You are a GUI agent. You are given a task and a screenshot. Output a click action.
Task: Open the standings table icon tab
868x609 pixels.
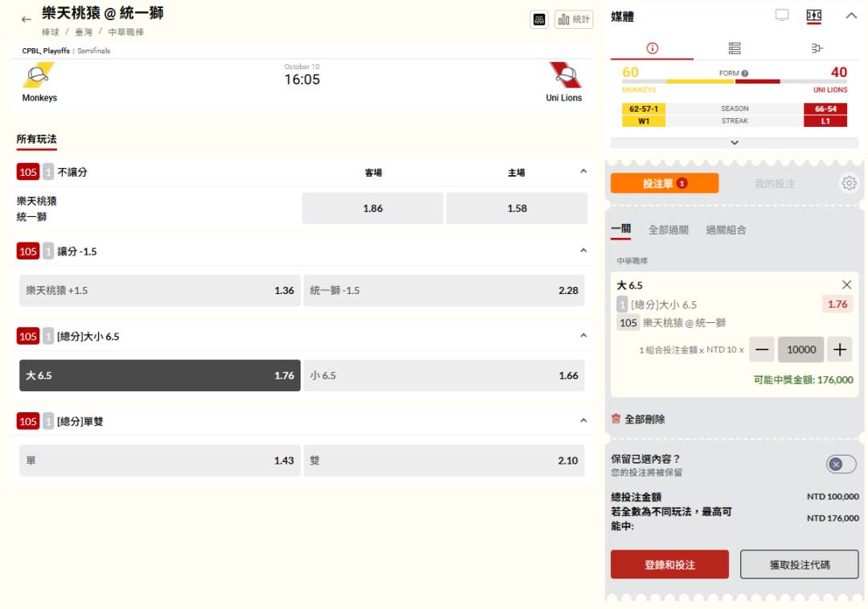[735, 48]
